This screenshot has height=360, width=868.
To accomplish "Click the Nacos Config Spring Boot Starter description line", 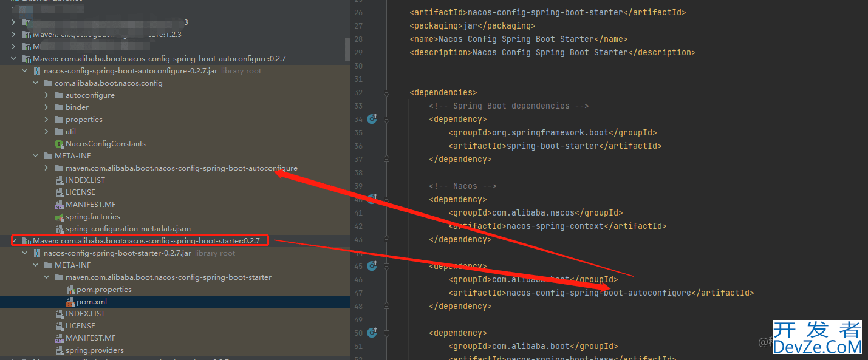I will 553,52.
